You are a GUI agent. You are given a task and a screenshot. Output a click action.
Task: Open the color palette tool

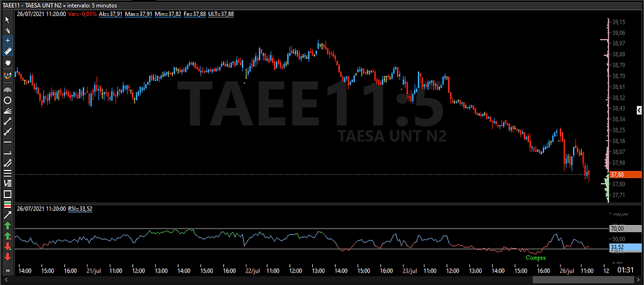[x=7, y=76]
